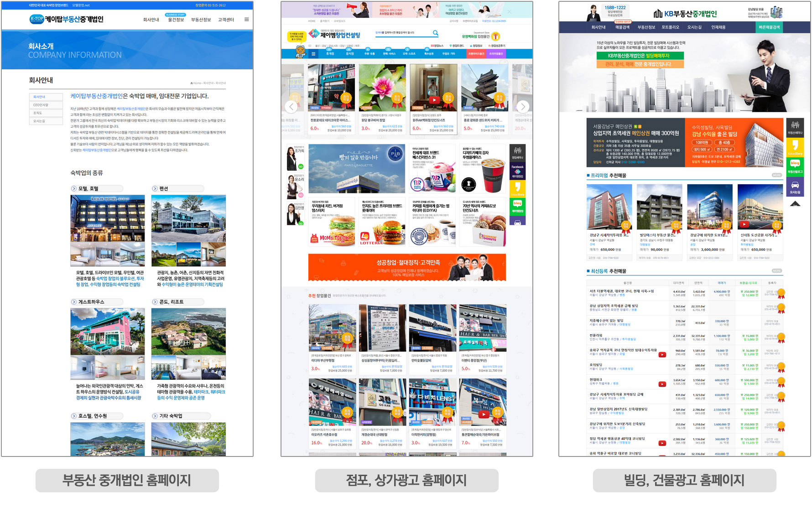Expand the 펜션 category arrow
The image size is (812, 508).
[155, 188]
